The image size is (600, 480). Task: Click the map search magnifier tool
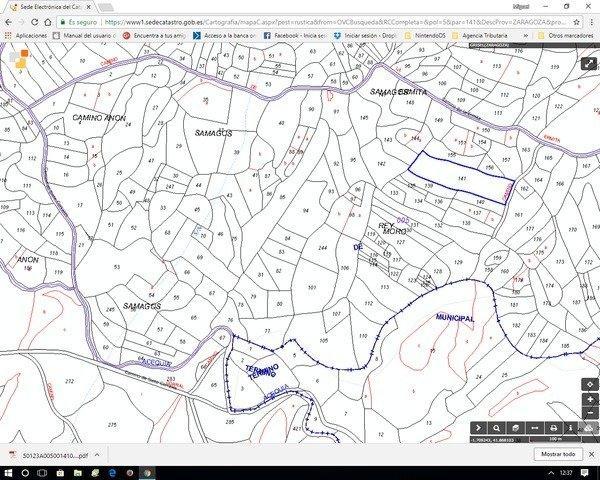(x=496, y=427)
